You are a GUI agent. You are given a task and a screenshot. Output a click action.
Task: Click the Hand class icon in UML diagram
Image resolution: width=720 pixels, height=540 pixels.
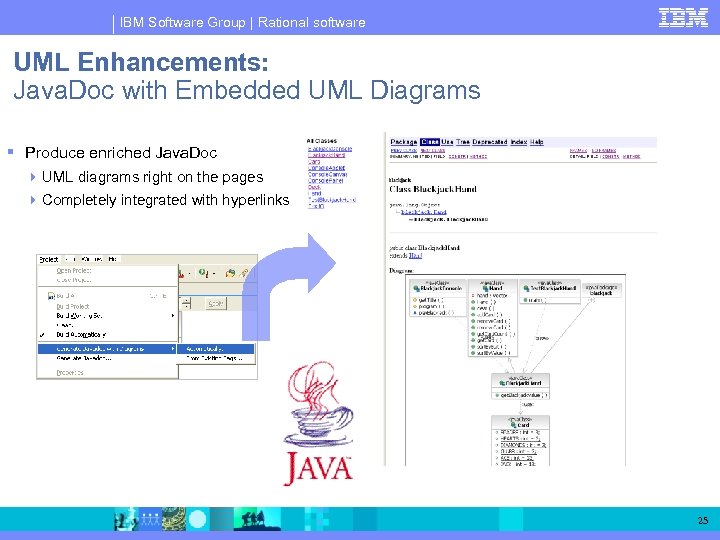pyautogui.click(x=485, y=289)
